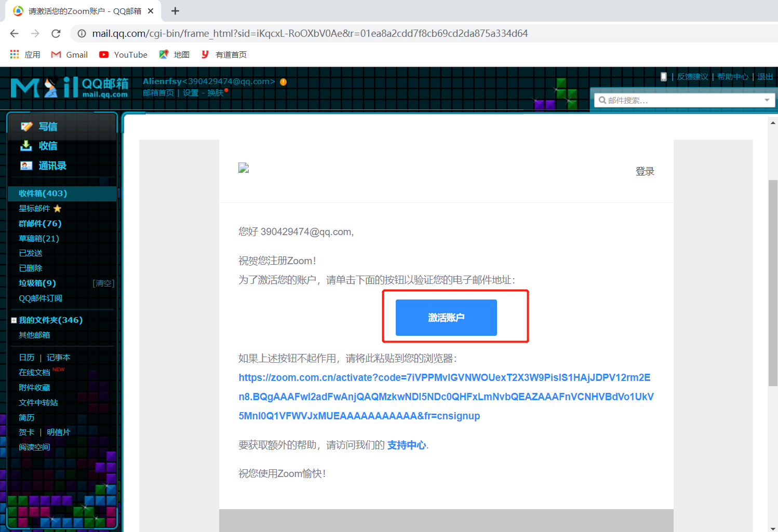The height and width of the screenshot is (532, 778).
Task: View site information icon in address bar
Action: [82, 33]
